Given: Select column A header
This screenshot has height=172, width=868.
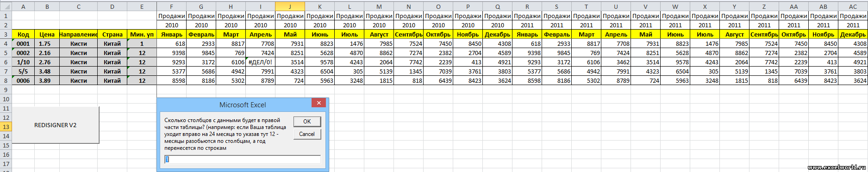Looking at the screenshot, I should [x=23, y=6].
